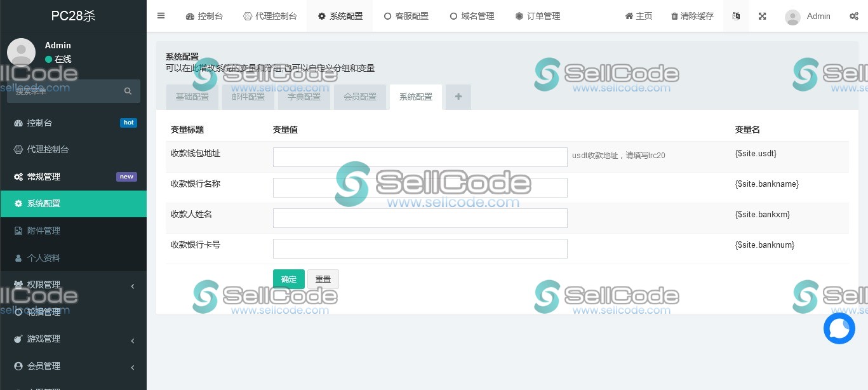868x390 pixels.
Task: Click the 收款人姓名 input field
Action: [420, 218]
